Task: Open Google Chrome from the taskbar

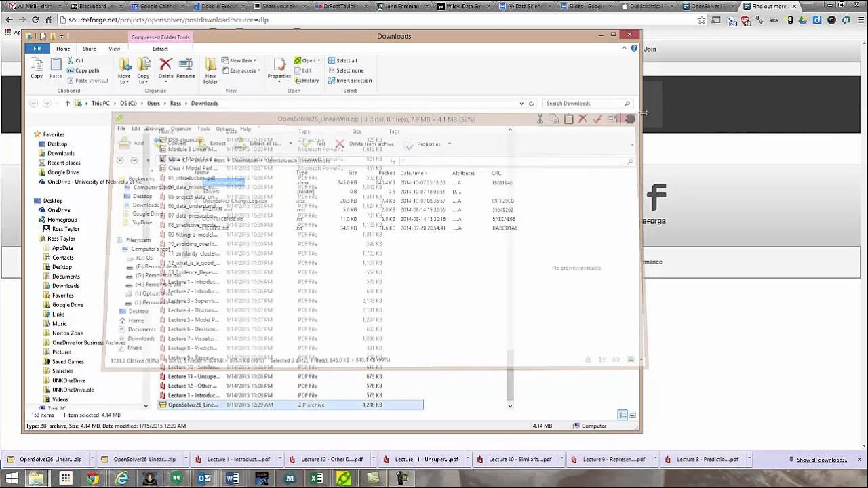Action: pyautogui.click(x=93, y=479)
